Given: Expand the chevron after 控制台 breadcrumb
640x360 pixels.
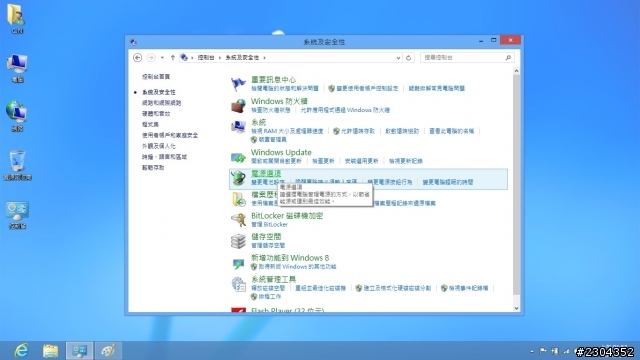Looking at the screenshot, I should [220, 58].
